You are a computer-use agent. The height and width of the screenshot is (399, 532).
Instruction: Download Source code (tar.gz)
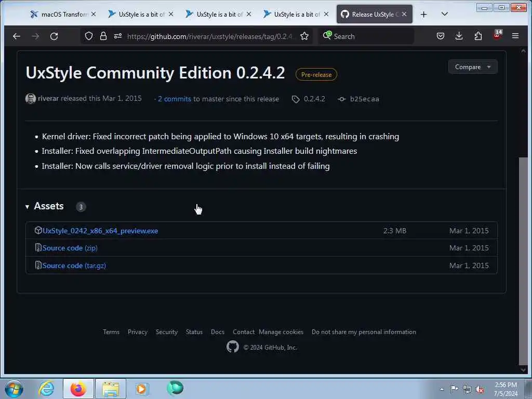[74, 265]
